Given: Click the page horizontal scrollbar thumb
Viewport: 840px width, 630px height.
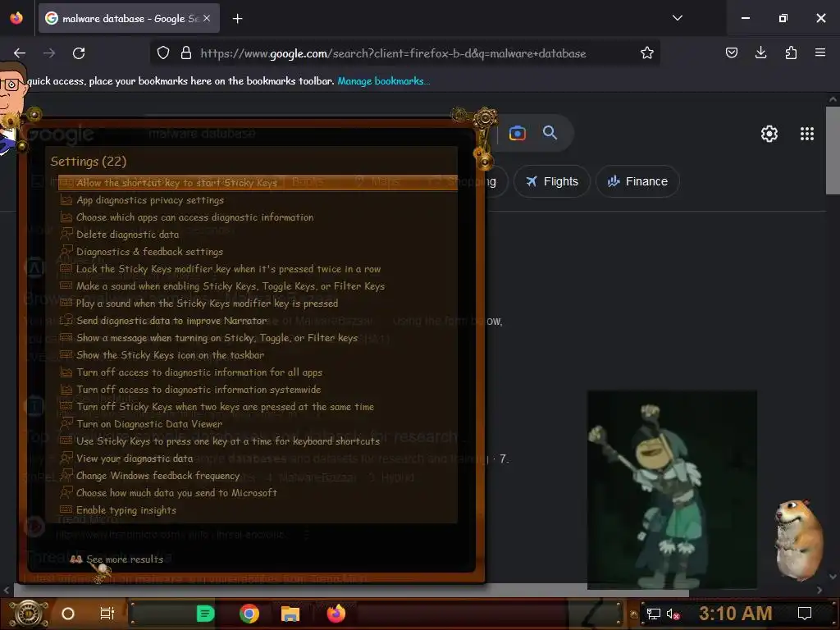Looking at the screenshot, I should point(351,591).
